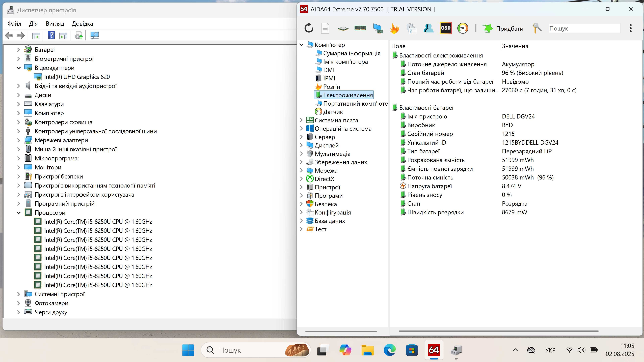Image resolution: width=644 pixels, height=362 pixels.
Task: Open the audit manager icon in AIDA64 toolbar
Action: 412,28
